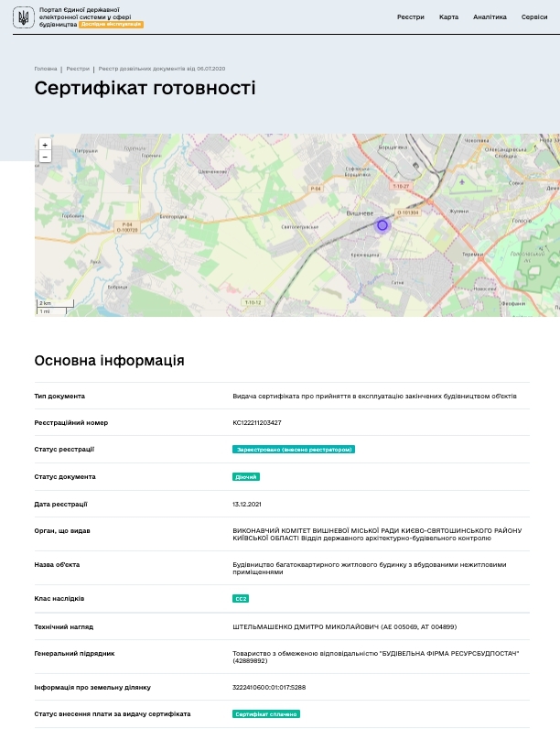Click the Зареєстровано (внесено реєстратором) status badge
Image resolution: width=560 pixels, height=729 pixels.
pos(294,450)
